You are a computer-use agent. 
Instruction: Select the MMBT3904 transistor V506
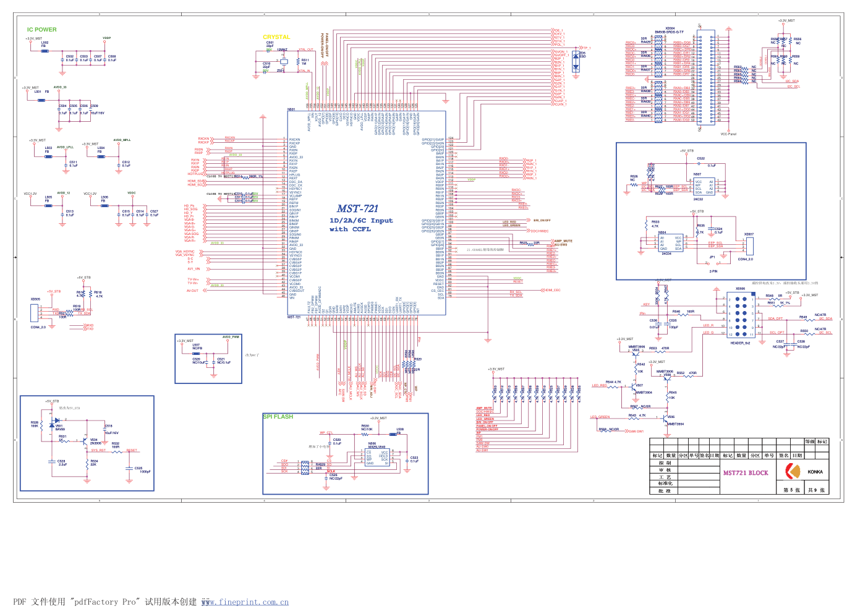pos(667,418)
